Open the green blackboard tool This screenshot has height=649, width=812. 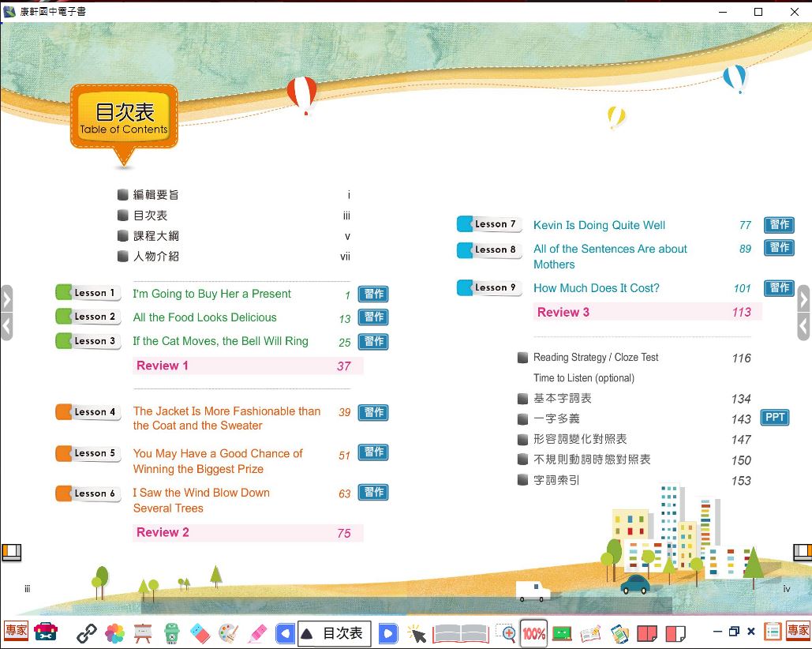coord(562,632)
